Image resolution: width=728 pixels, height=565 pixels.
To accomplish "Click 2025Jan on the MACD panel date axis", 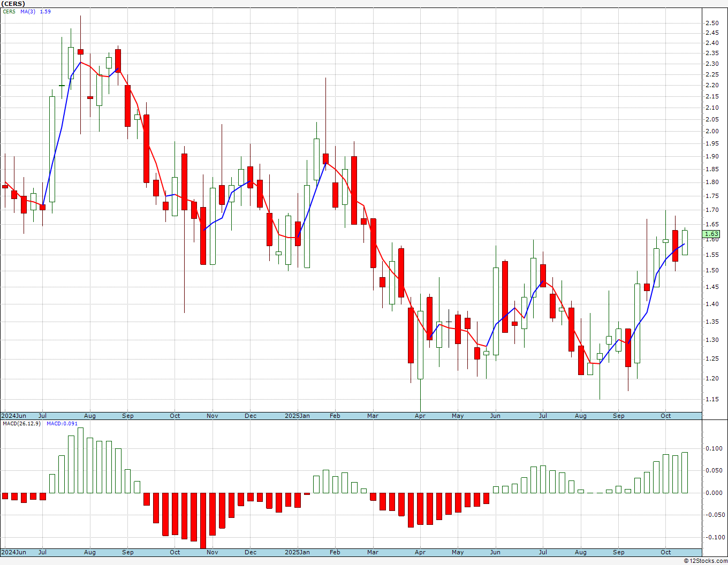I will click(297, 552).
